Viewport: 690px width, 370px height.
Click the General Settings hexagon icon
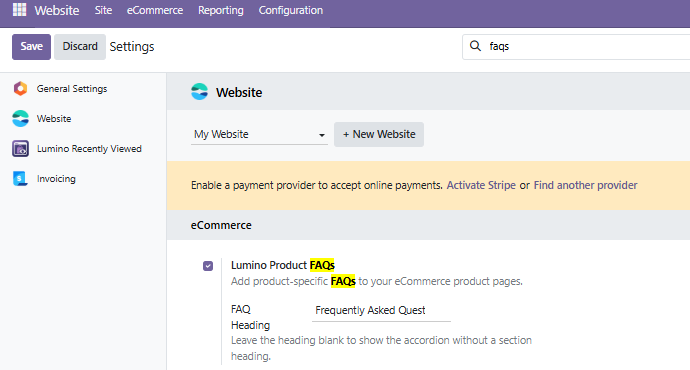[20, 88]
